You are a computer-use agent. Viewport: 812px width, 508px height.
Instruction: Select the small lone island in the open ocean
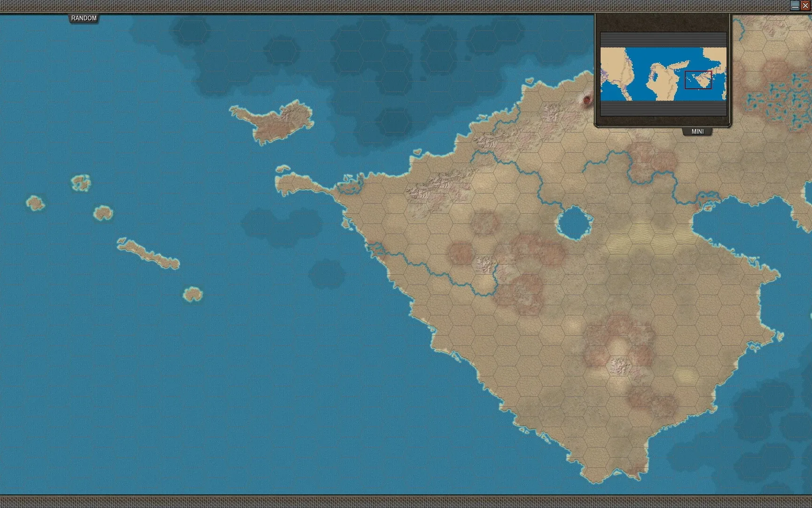(193, 294)
